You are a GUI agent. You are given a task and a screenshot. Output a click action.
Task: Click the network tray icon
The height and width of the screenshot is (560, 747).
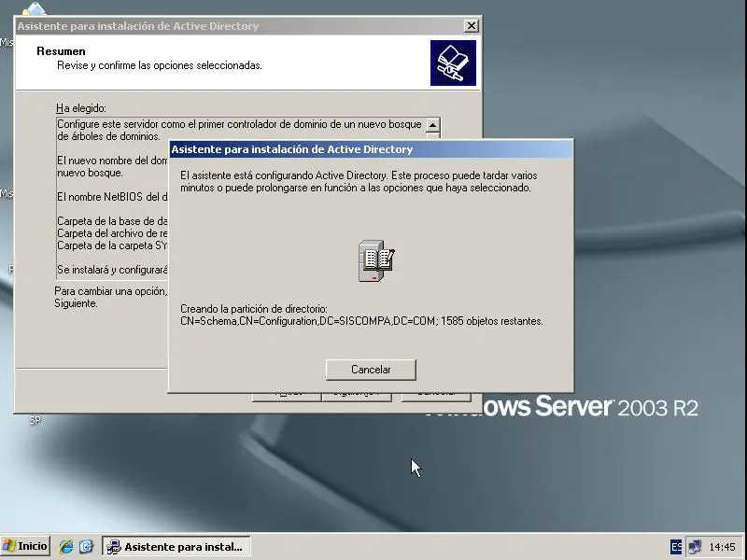point(695,547)
